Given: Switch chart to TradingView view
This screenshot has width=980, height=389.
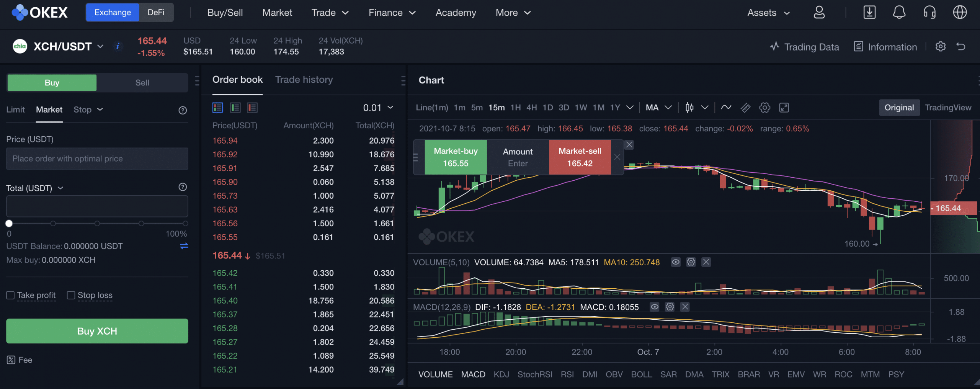Looking at the screenshot, I should click(948, 108).
